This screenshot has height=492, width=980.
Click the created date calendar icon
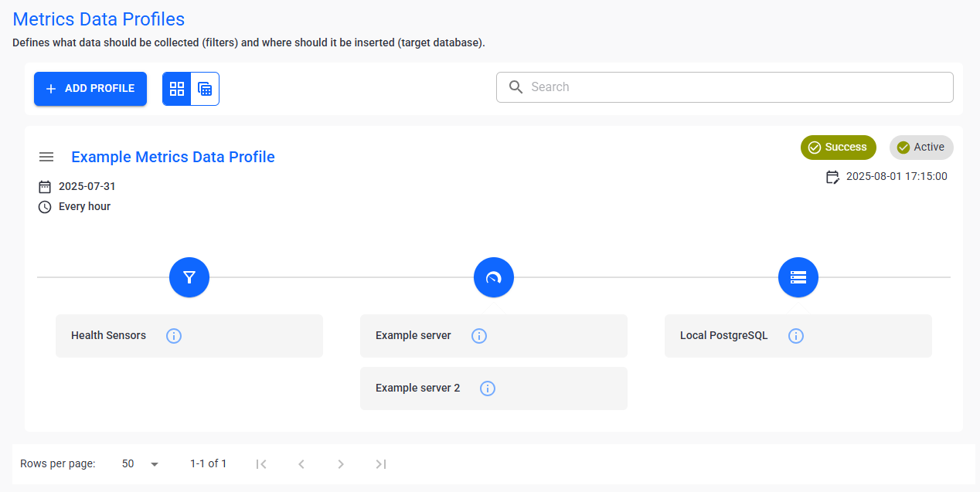pos(45,187)
